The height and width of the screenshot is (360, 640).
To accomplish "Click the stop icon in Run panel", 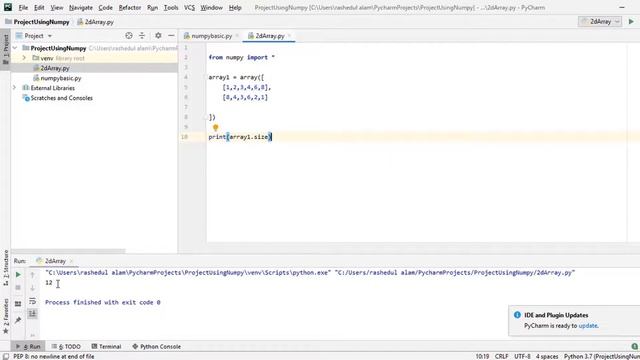I will 18,288.
